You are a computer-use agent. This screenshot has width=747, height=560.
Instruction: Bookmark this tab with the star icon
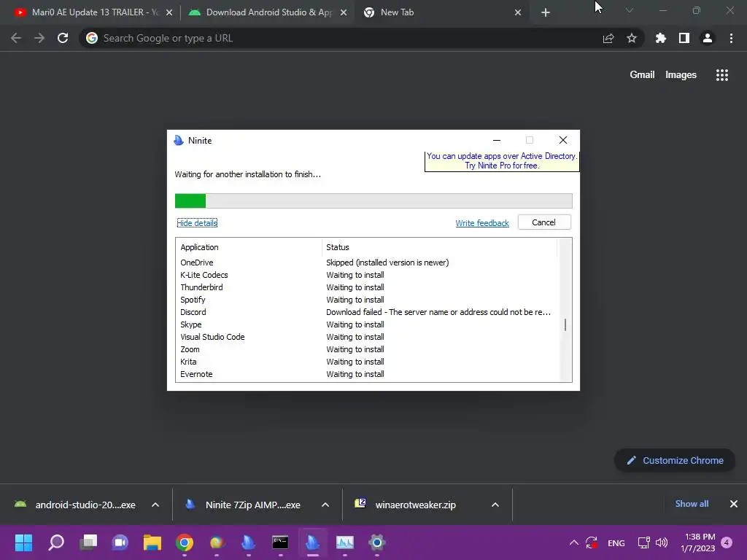click(x=632, y=38)
